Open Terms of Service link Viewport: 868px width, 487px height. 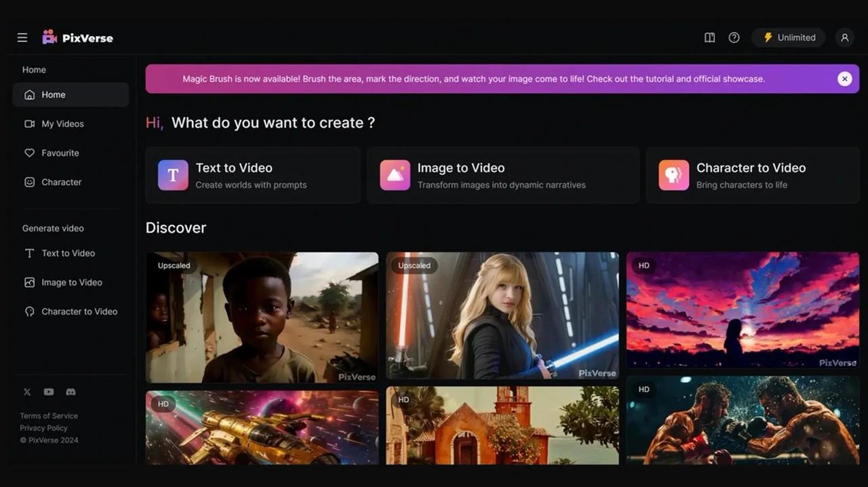click(x=49, y=416)
